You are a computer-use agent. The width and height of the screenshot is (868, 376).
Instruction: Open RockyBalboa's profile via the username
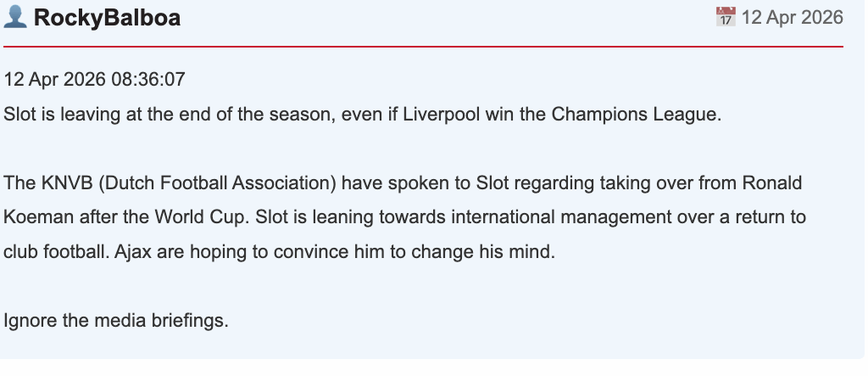(x=107, y=18)
